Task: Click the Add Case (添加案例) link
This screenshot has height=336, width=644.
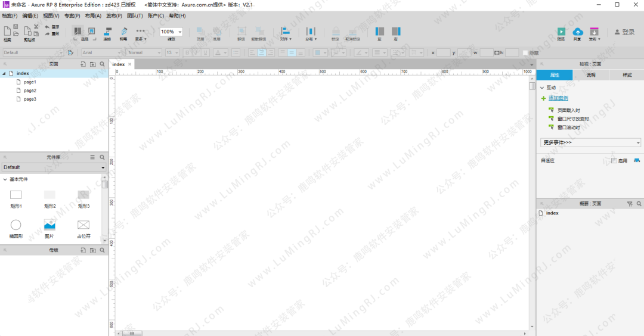Action: [558, 98]
